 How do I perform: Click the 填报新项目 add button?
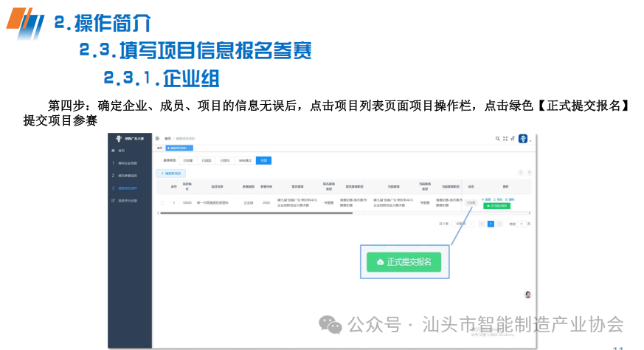pos(171,174)
